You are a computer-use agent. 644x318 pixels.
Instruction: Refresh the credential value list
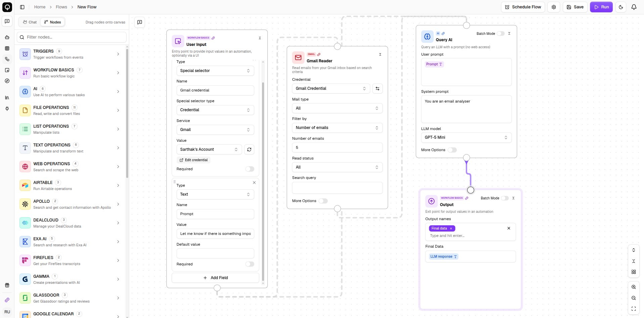coord(249,149)
